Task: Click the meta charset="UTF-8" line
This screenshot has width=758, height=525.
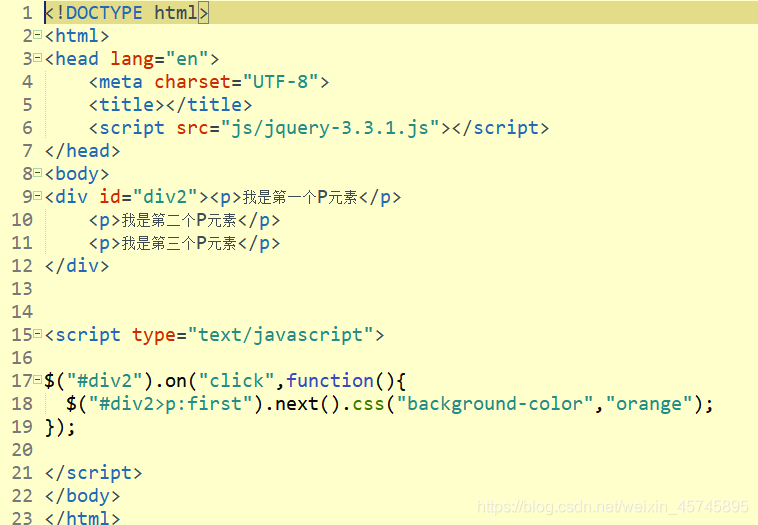Action: (x=209, y=82)
